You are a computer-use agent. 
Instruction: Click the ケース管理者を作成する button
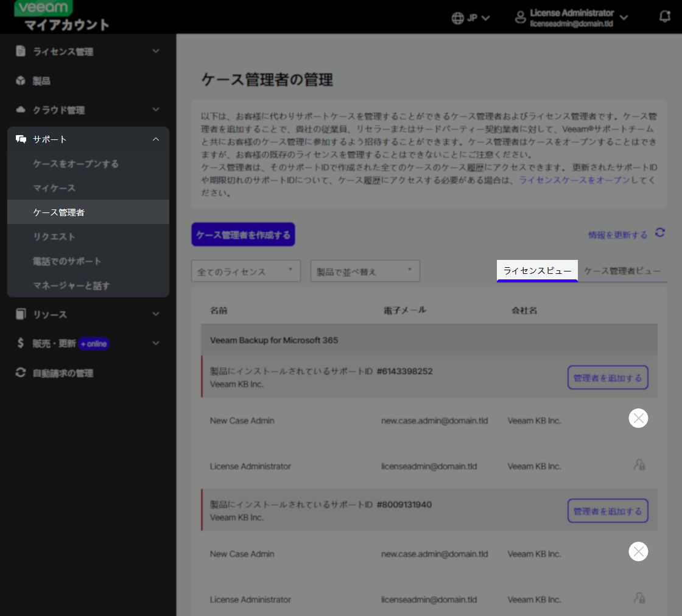pos(242,234)
